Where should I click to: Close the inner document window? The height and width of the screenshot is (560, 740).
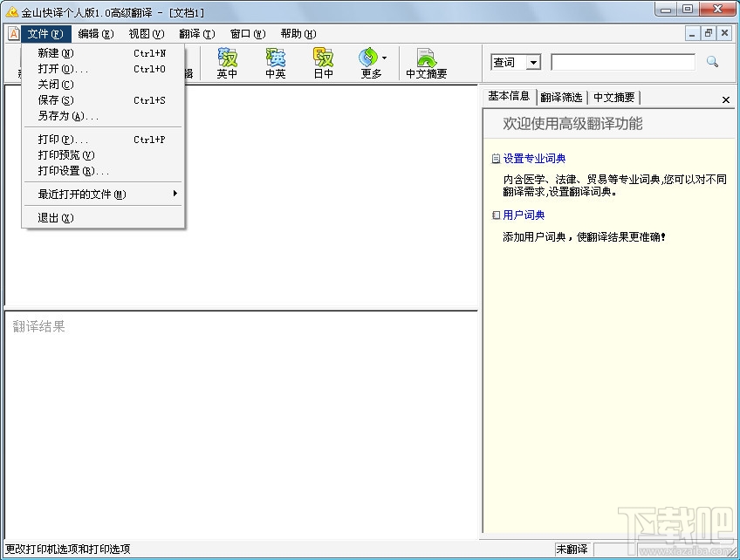click(724, 33)
